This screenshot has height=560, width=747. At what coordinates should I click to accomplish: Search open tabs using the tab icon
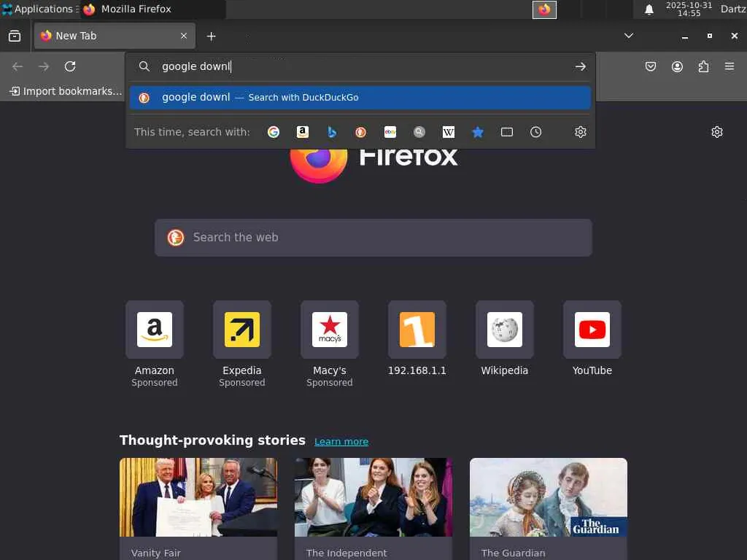coord(507,132)
